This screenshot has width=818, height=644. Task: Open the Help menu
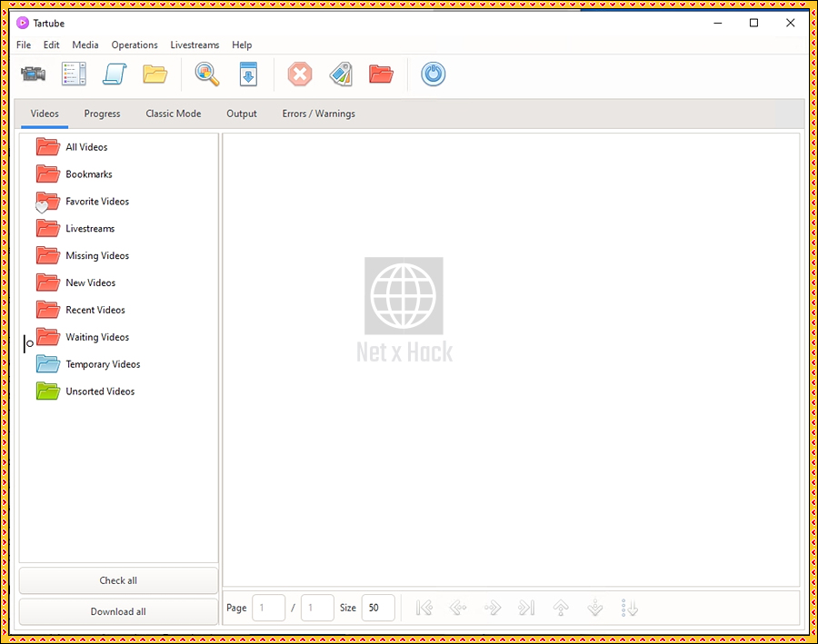(242, 45)
